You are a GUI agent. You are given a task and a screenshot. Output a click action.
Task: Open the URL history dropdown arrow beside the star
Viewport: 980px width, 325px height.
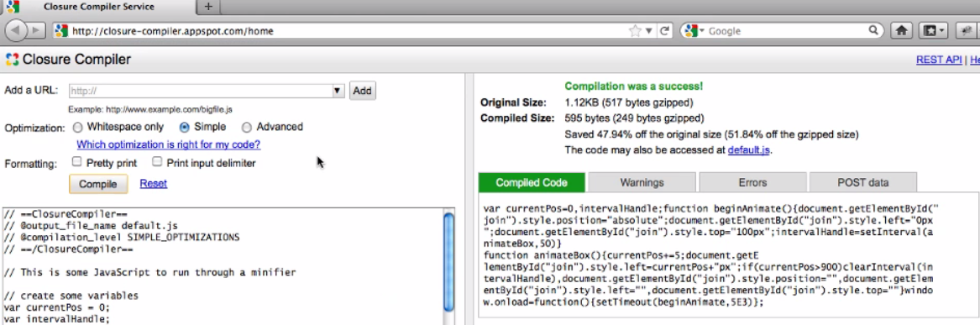649,30
